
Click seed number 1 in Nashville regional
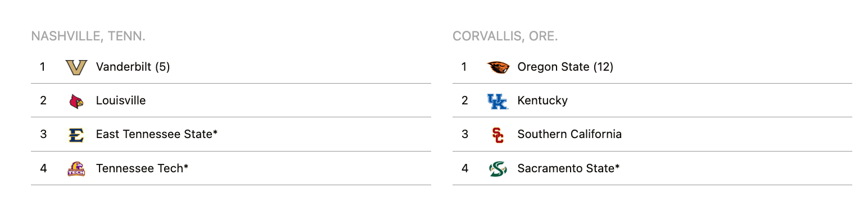[x=43, y=67]
